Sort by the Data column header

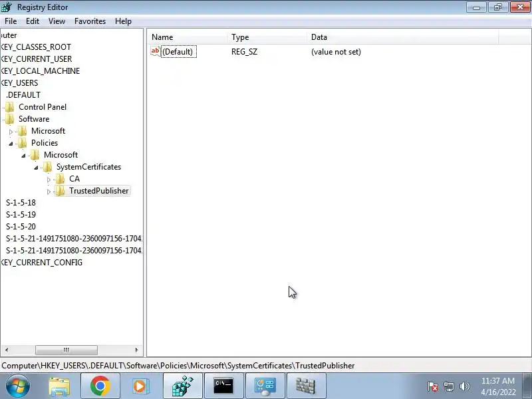tap(403, 37)
